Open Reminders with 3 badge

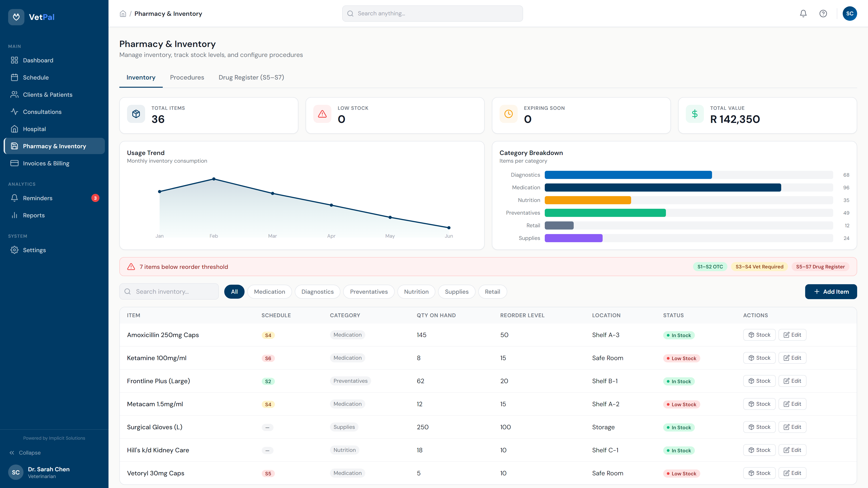(38, 198)
